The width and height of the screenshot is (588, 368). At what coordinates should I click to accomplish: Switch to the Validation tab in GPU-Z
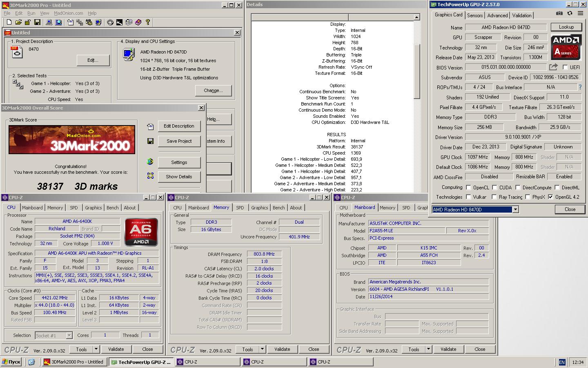pos(522,15)
